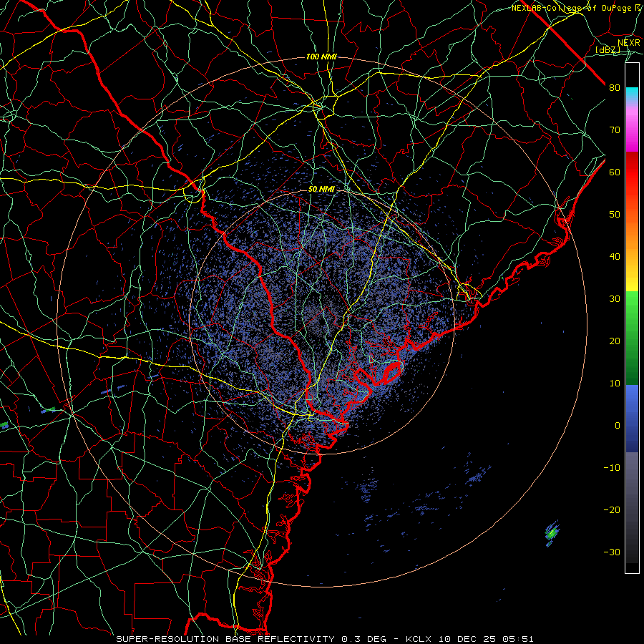Click the green offshore echo cell in the southeast
This screenshot has width=644, height=644.
click(x=552, y=534)
